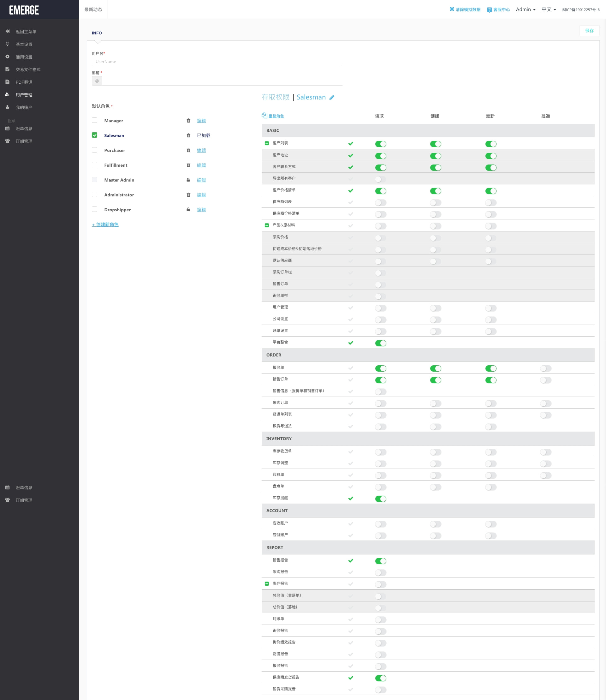606x700 pixels.
Task: Click the Salesman role heading
Action: 311,97
